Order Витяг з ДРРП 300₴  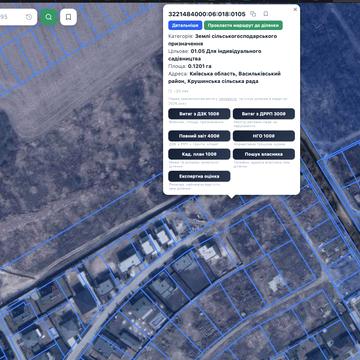pyautogui.click(x=264, y=114)
